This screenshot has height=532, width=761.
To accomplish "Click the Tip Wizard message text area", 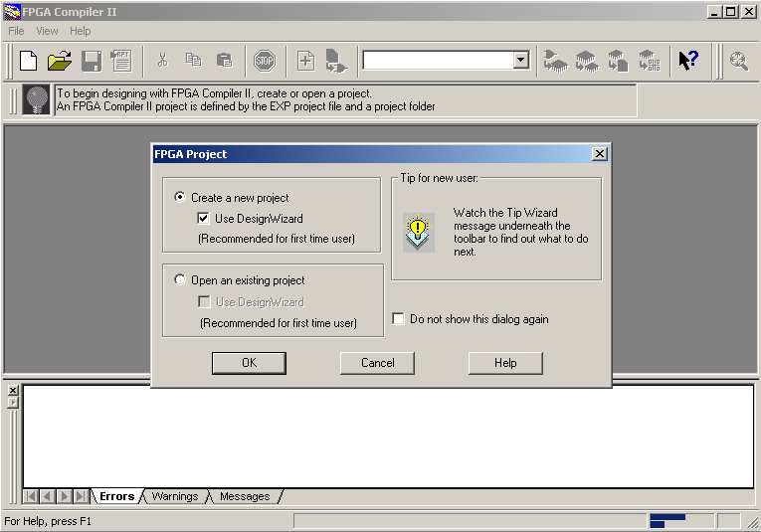I will point(346,99).
